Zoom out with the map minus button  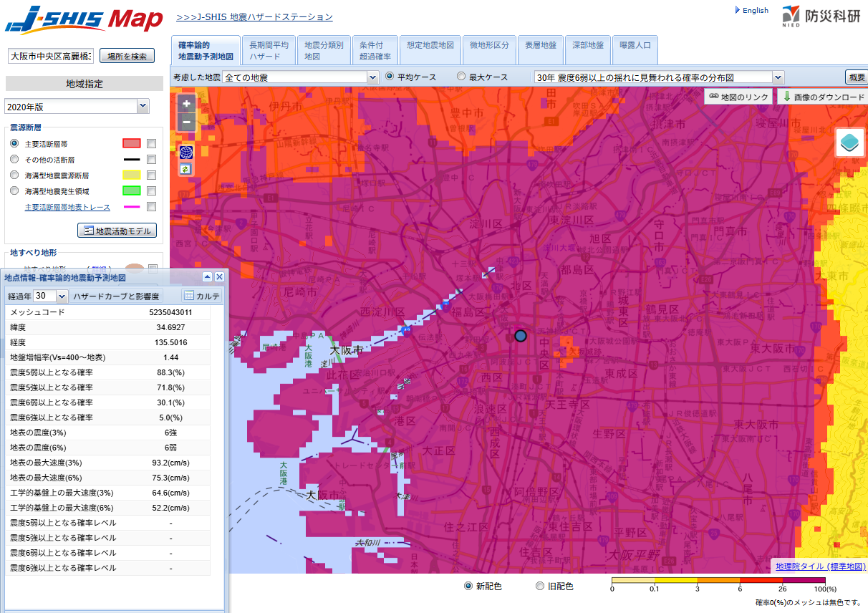(x=186, y=122)
